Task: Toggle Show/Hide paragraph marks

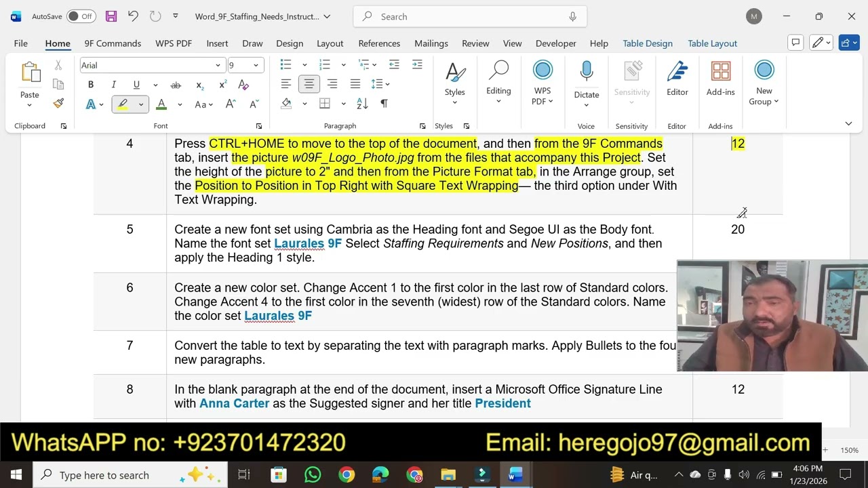Action: tap(384, 104)
